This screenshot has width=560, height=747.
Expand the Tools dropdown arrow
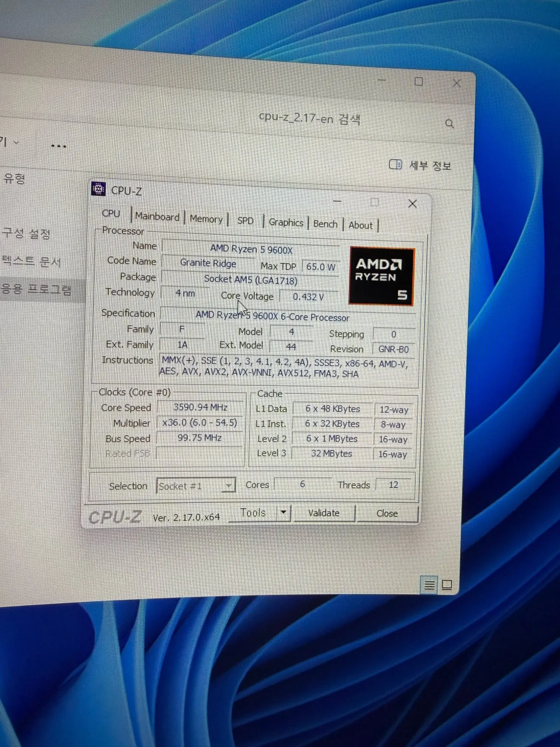283,512
